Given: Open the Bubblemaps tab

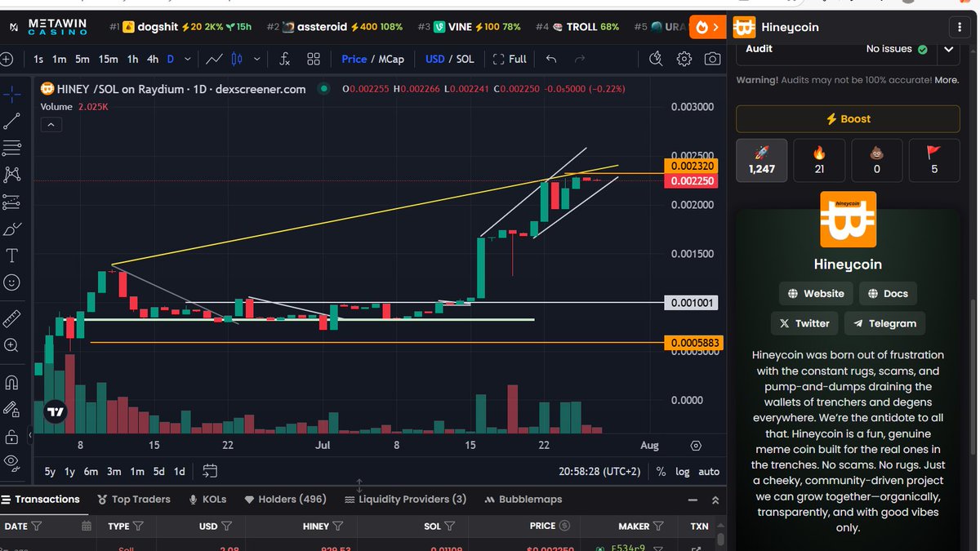Looking at the screenshot, I should point(523,500).
